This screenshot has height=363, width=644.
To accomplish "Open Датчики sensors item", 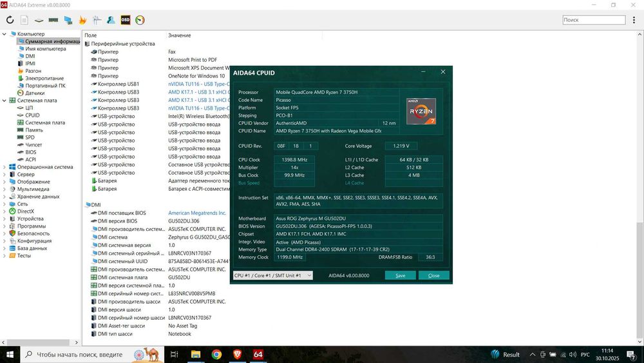I will pos(35,93).
